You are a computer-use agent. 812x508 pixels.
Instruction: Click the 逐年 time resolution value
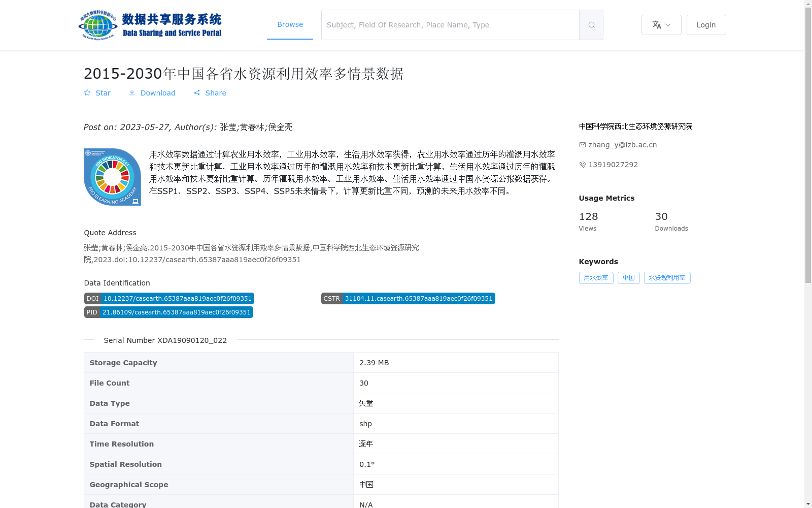[366, 444]
